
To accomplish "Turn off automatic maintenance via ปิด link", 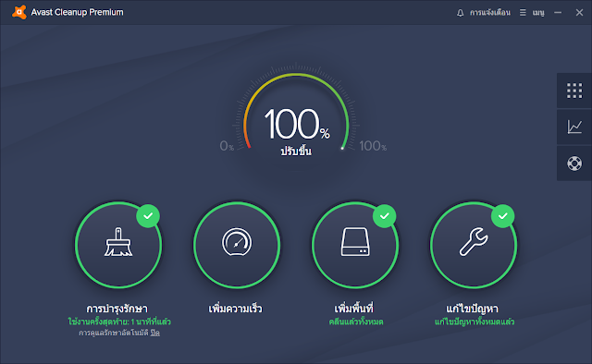I will tap(155, 333).
